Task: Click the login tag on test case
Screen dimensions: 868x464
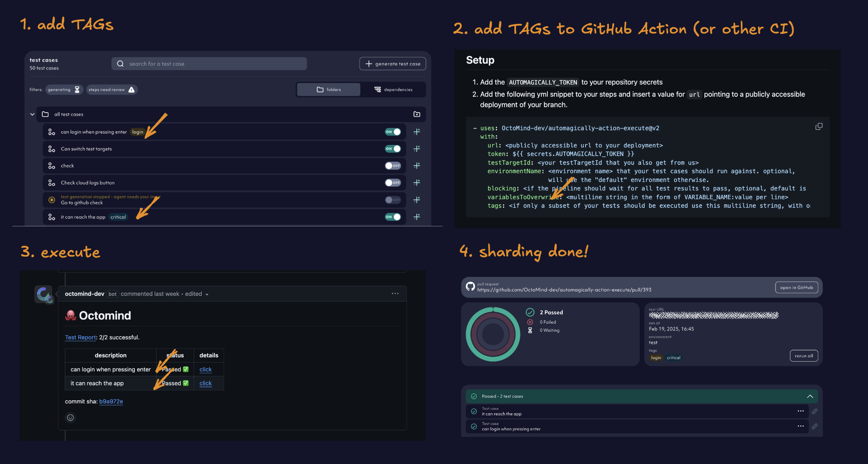Action: click(x=138, y=132)
